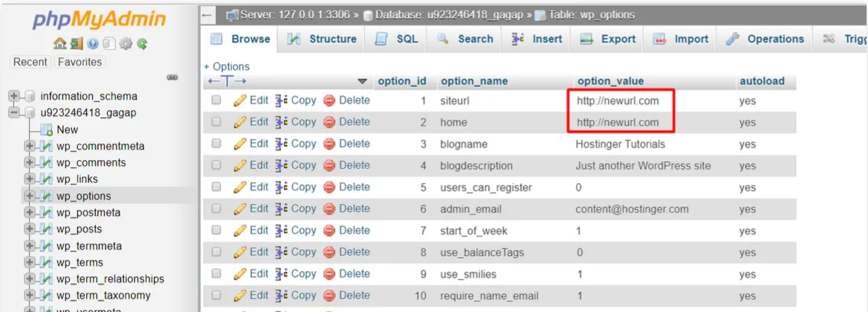Click the phpMyAdmin logo
This screenshot has width=868, height=312.
(x=99, y=19)
